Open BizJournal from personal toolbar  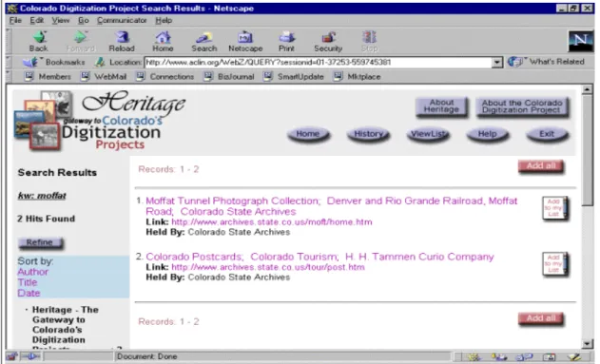click(x=229, y=76)
